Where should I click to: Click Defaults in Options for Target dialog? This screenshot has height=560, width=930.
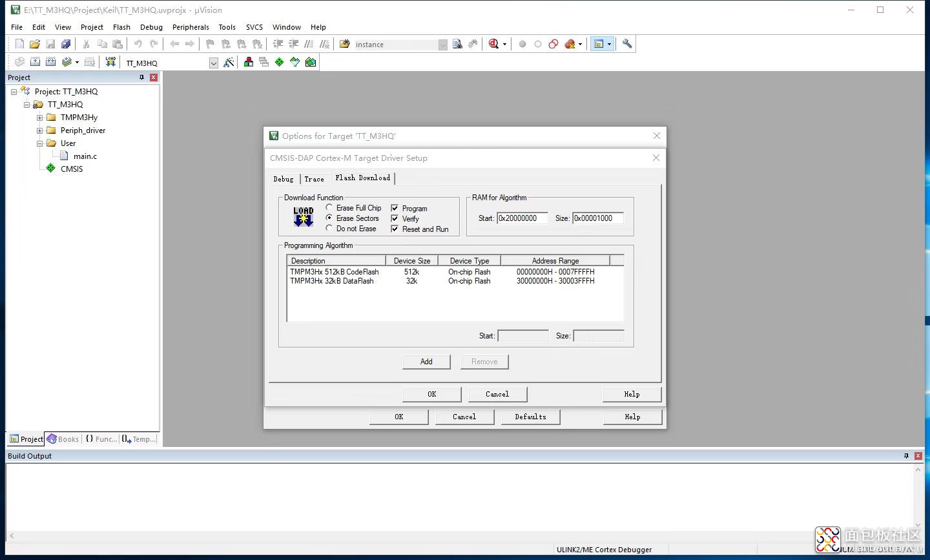(x=530, y=417)
